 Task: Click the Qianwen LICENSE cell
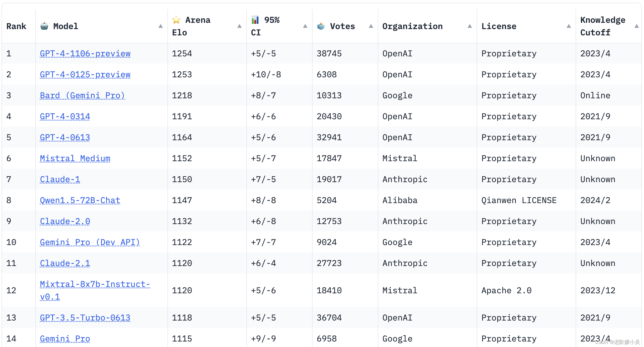coord(519,200)
